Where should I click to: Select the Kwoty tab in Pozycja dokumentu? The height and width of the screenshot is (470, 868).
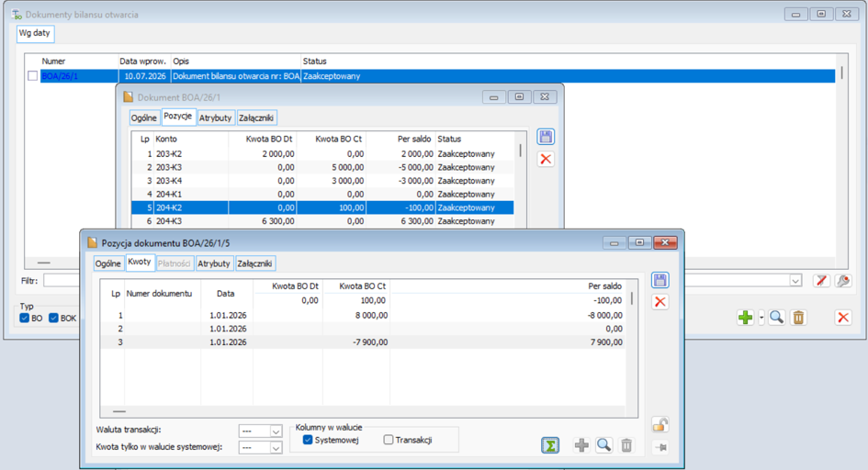coord(139,263)
